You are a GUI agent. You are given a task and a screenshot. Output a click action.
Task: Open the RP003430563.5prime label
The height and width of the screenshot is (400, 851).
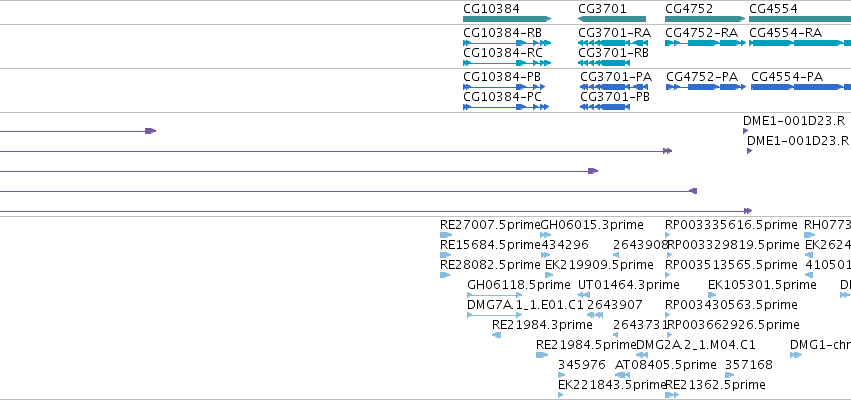[731, 305]
